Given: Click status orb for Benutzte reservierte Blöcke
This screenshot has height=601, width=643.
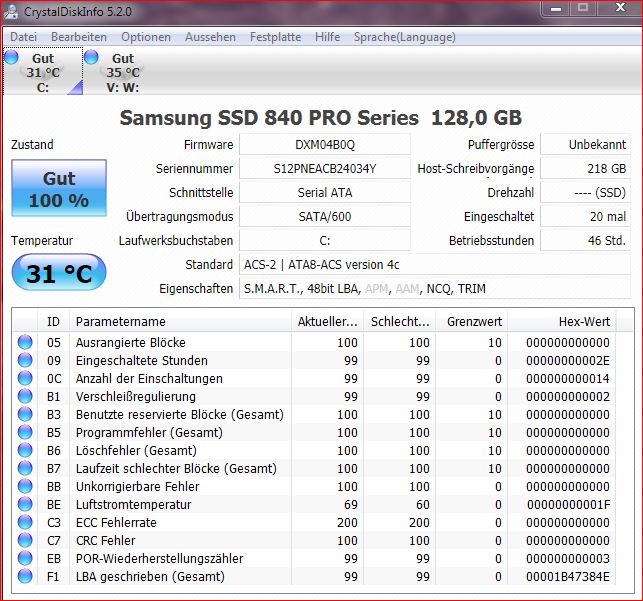Looking at the screenshot, I should [x=25, y=414].
